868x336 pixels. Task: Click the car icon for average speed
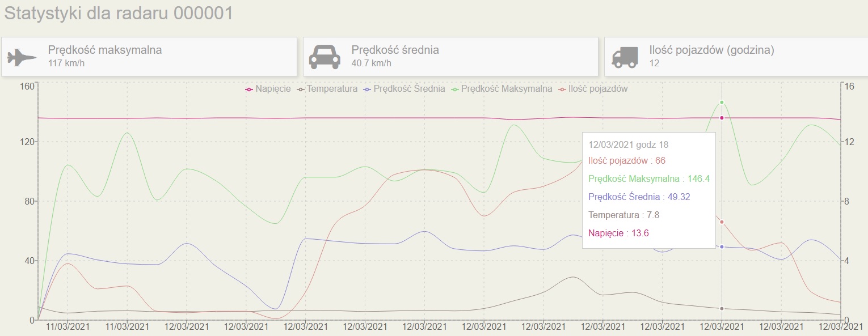click(325, 57)
